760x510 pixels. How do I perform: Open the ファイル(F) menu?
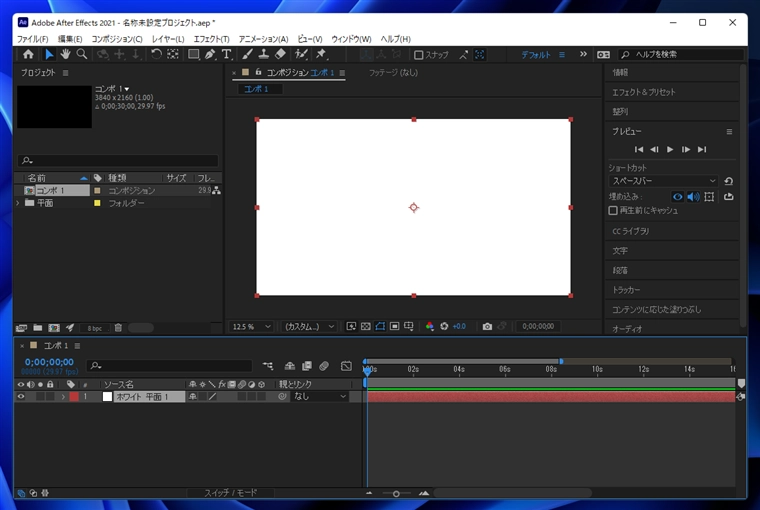(x=32, y=39)
